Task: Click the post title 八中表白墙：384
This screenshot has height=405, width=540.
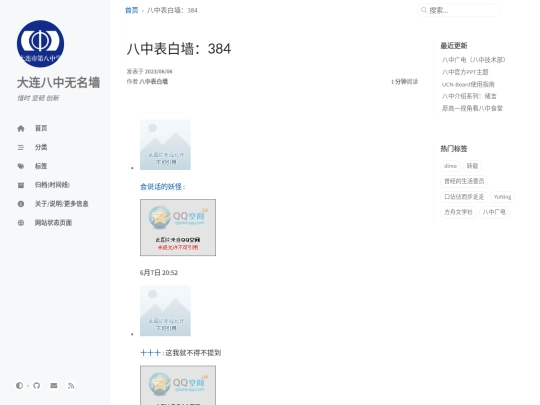Action: tap(179, 49)
